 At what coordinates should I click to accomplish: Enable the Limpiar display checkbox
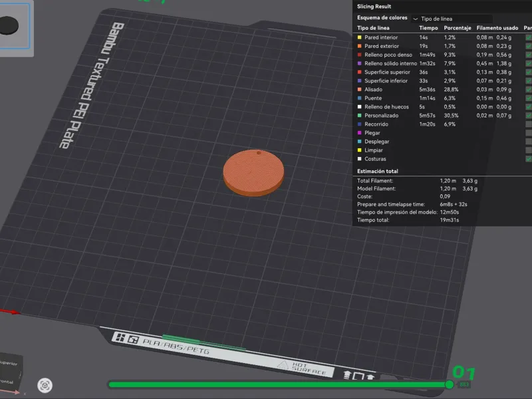click(x=528, y=150)
